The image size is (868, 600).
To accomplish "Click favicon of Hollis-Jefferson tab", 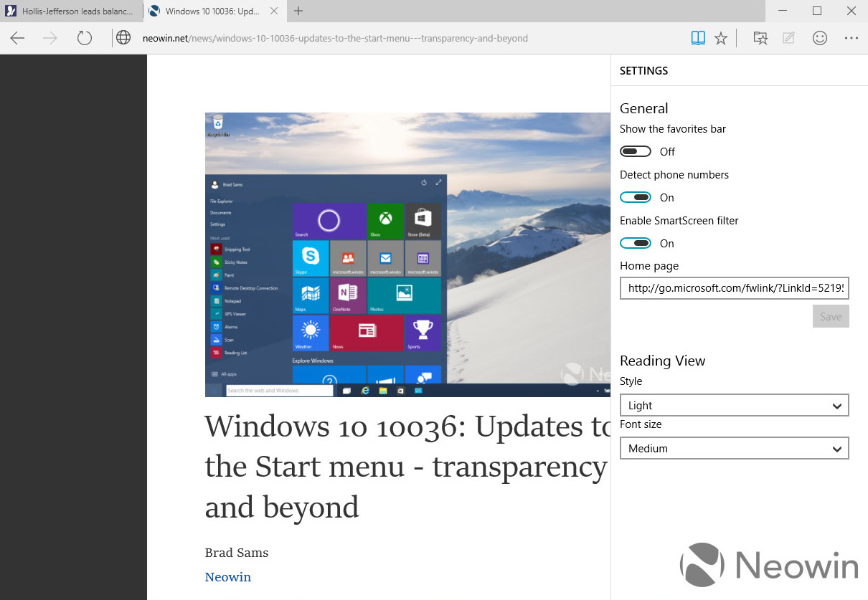I will tap(11, 11).
